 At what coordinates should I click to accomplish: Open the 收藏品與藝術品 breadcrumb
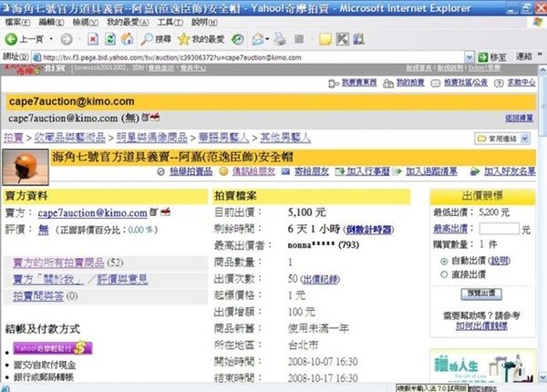coord(70,138)
